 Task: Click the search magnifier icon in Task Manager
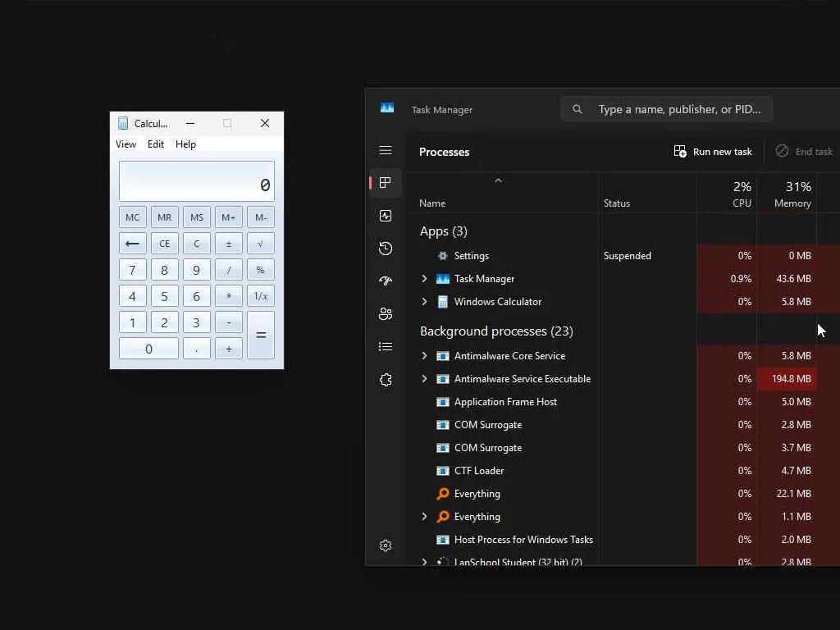tap(577, 109)
